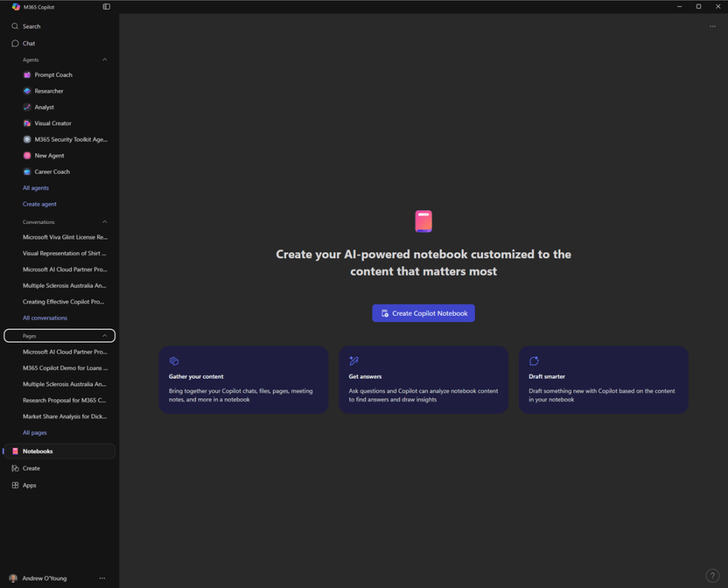Toggle the sidebar panel icon
The width and height of the screenshot is (728, 588).
107,7
